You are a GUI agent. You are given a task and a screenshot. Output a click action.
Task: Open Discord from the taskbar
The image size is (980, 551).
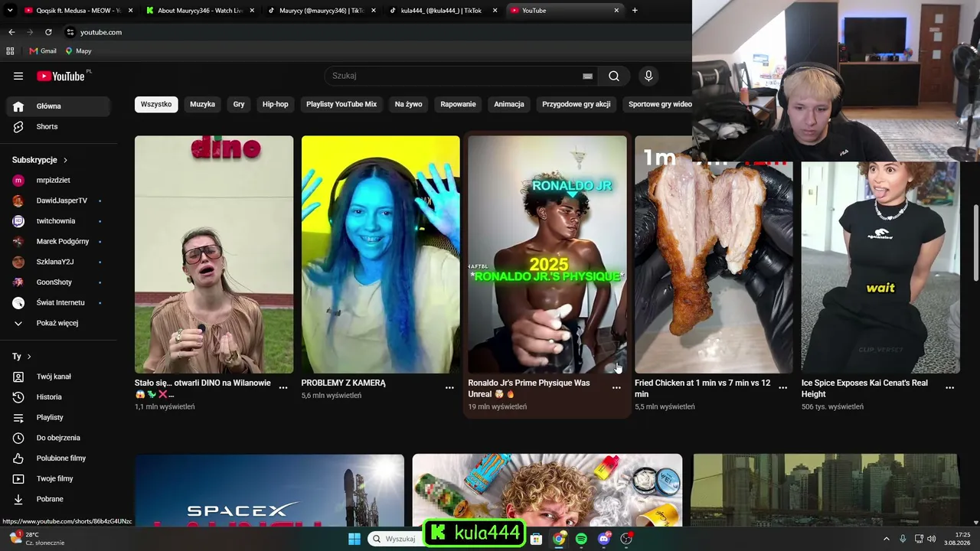coord(604,539)
